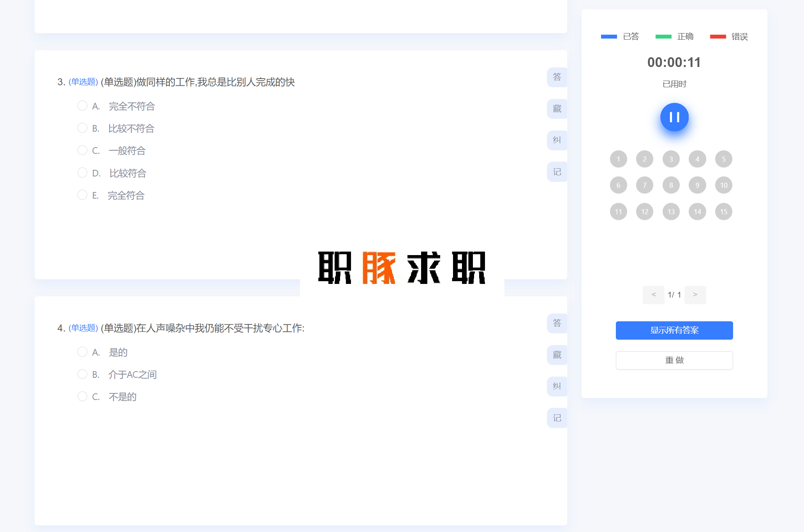The image size is (804, 532).
Task: Jump to question 2 in navigator
Action: (645, 159)
